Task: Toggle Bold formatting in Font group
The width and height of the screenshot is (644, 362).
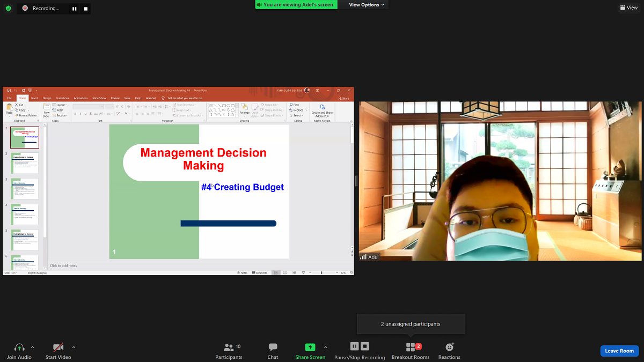Action: coord(75,114)
